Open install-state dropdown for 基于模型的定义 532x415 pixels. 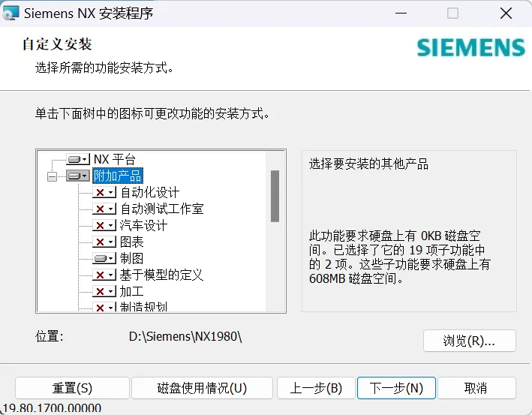[104, 275]
